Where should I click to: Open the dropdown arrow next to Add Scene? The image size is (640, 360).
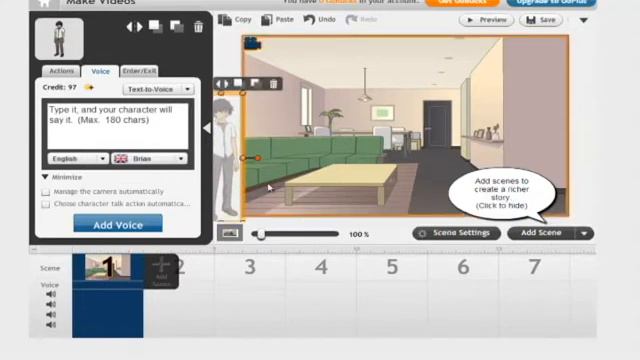(584, 233)
